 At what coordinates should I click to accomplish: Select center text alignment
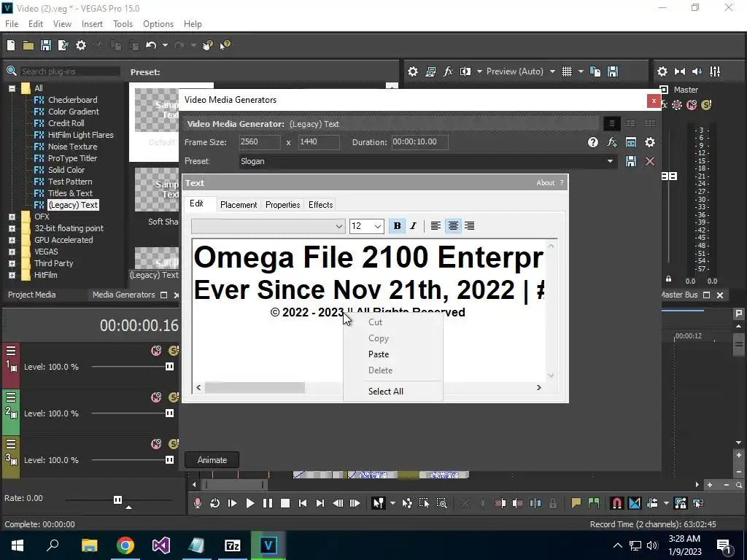point(452,226)
